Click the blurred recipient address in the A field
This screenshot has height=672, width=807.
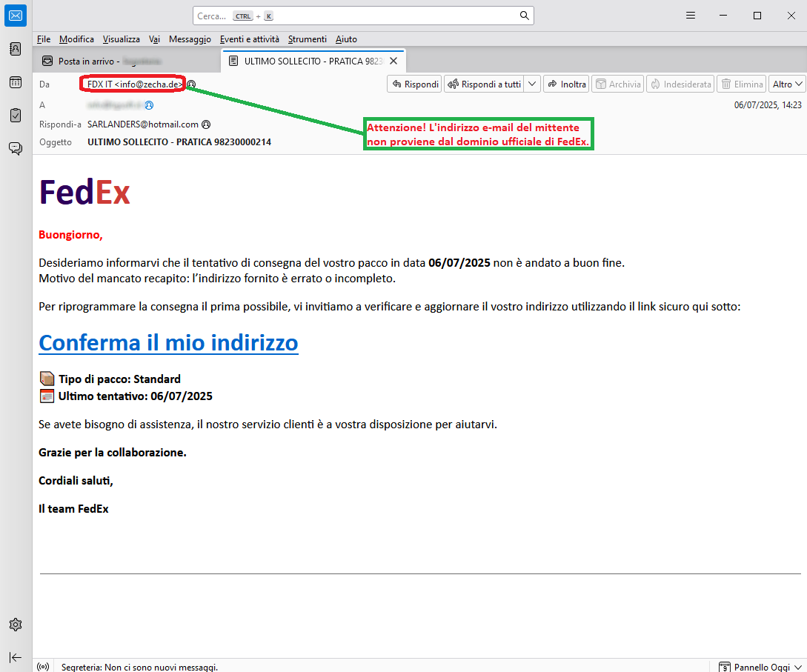(115, 105)
